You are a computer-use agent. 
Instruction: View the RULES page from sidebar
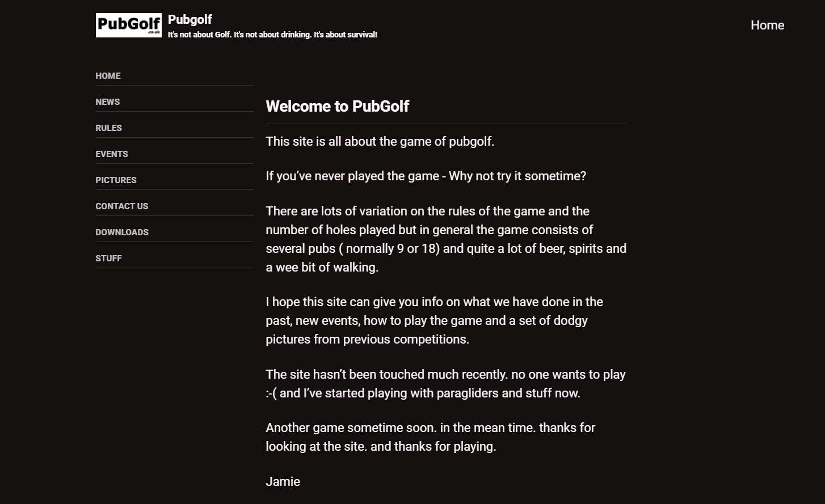[109, 128]
